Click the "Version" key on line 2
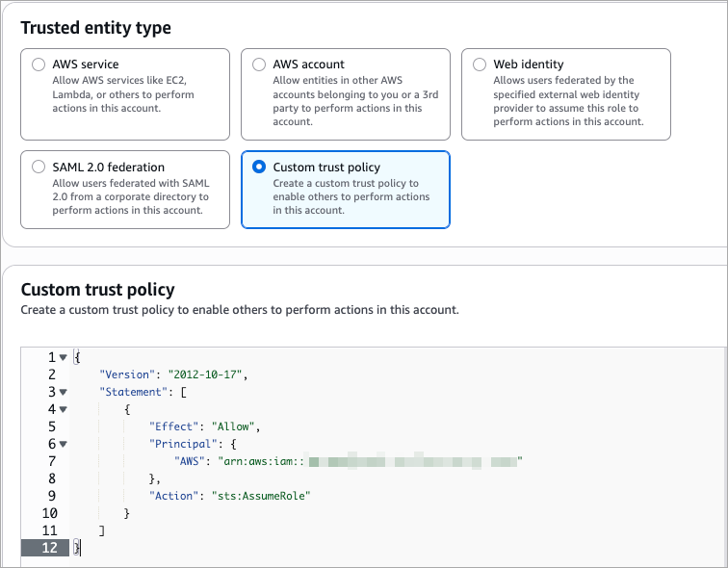Screen dimensions: 728x568 126,374
